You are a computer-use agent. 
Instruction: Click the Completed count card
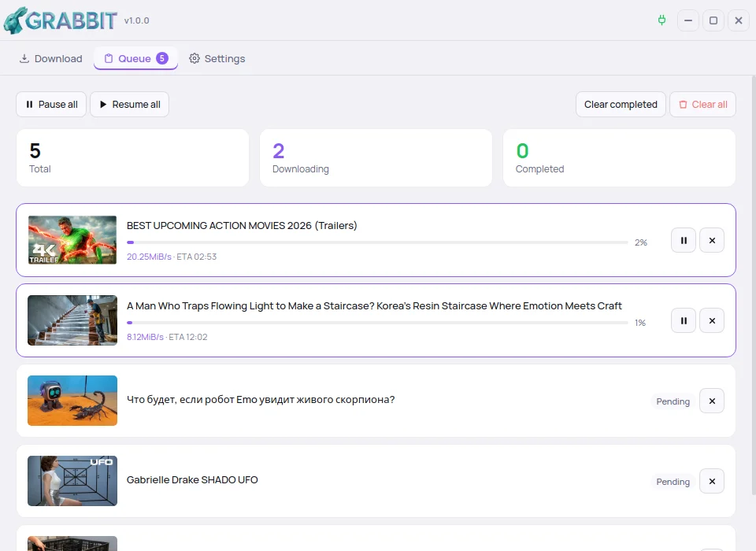click(x=619, y=157)
